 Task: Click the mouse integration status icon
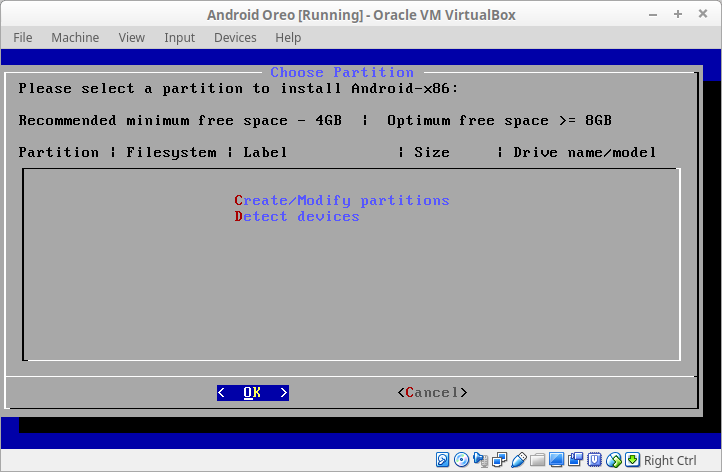pyautogui.click(x=614, y=460)
